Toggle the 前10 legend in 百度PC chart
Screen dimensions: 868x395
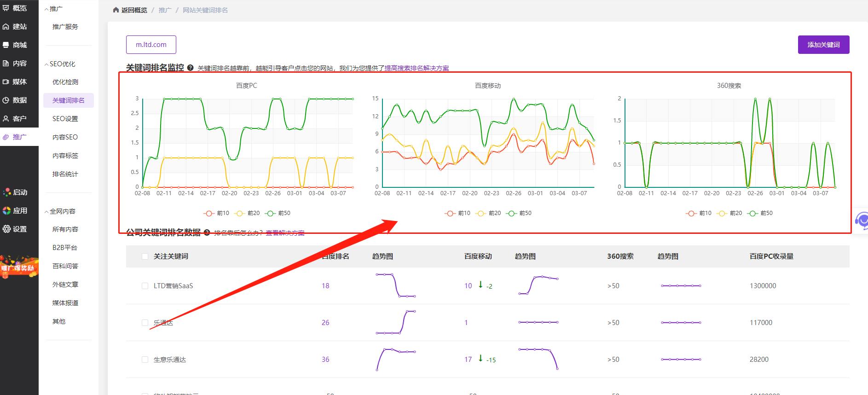coord(216,213)
